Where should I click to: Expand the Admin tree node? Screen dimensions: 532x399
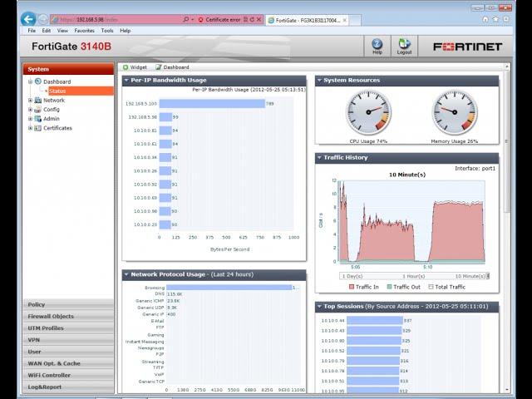point(30,119)
